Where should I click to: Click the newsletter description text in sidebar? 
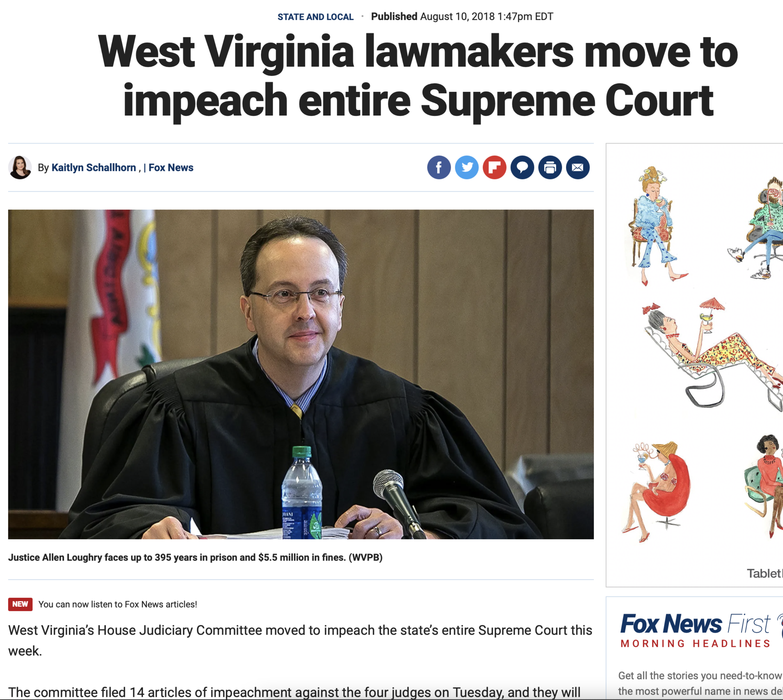pyautogui.click(x=700, y=683)
